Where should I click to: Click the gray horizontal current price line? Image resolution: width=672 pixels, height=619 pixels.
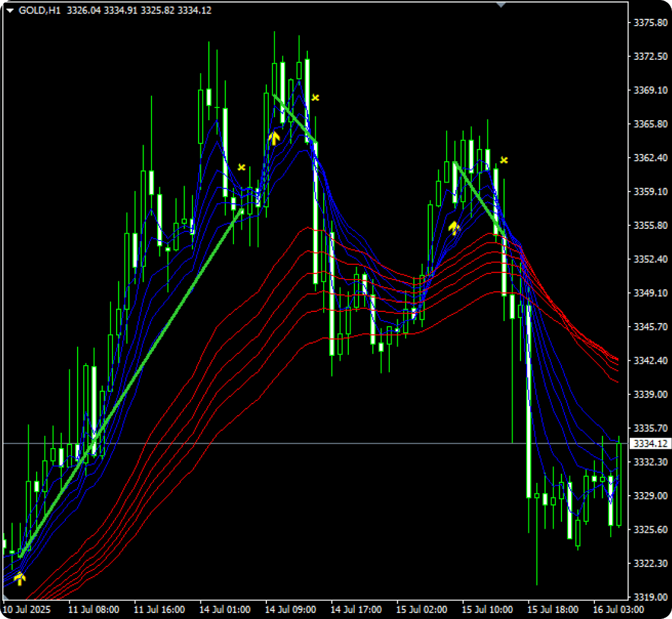(x=367, y=443)
